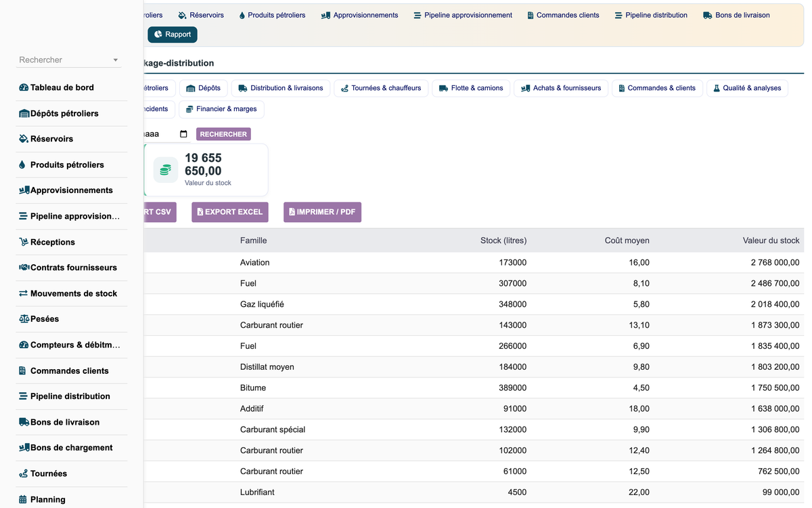Select the Gaz liquéfié cell
The width and height of the screenshot is (812, 508).
coord(263,304)
